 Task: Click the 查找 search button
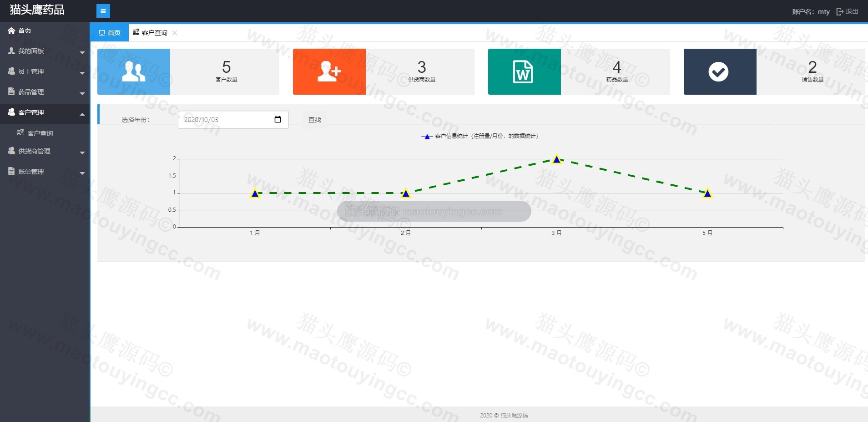315,120
